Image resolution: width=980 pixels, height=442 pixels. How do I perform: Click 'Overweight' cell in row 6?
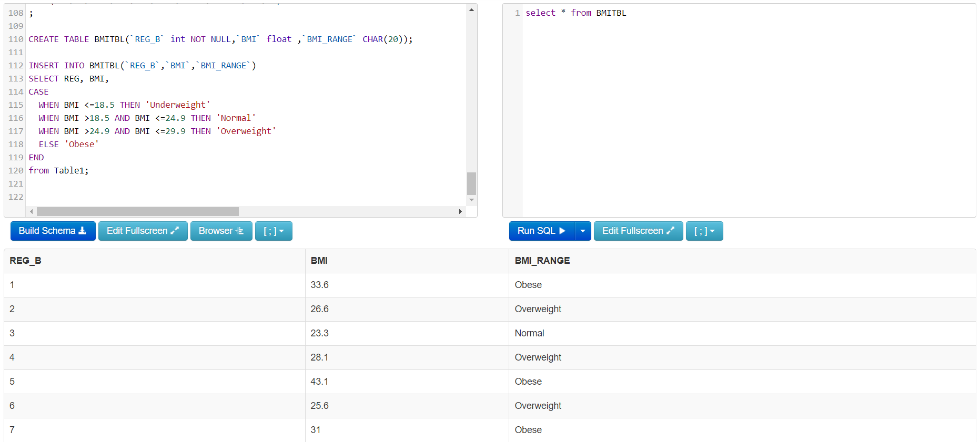tap(742, 406)
